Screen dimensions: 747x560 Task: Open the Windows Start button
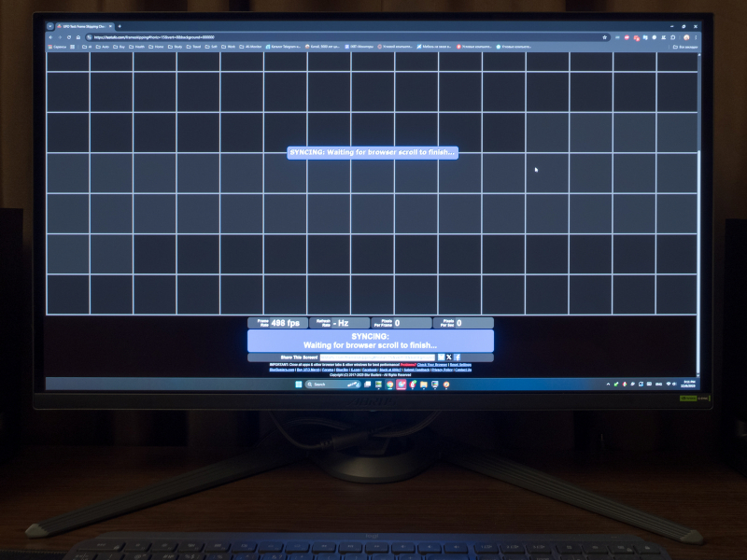tap(298, 384)
